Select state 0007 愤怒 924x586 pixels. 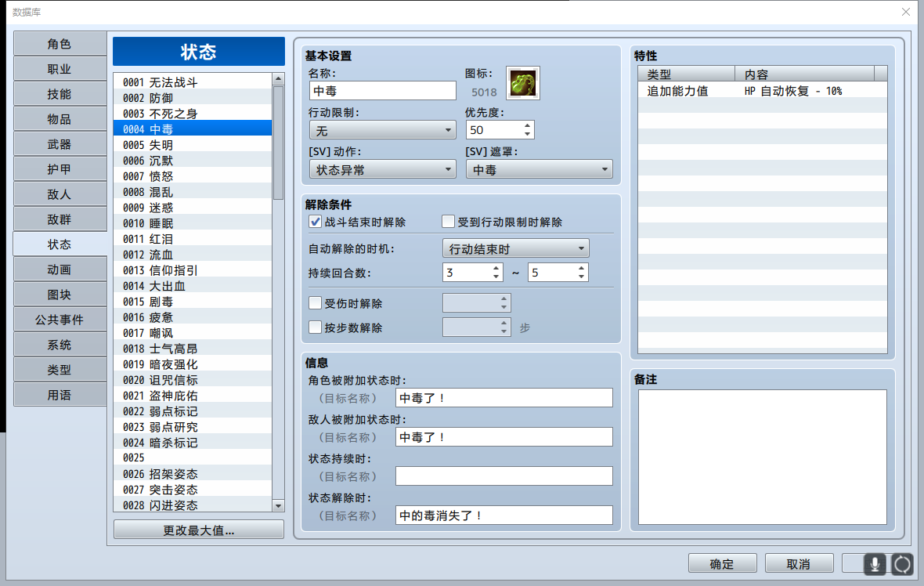click(193, 176)
